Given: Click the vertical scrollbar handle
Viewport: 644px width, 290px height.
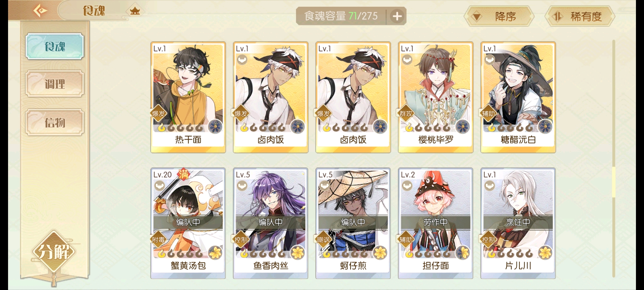Looking at the screenshot, I should click(x=613, y=182).
